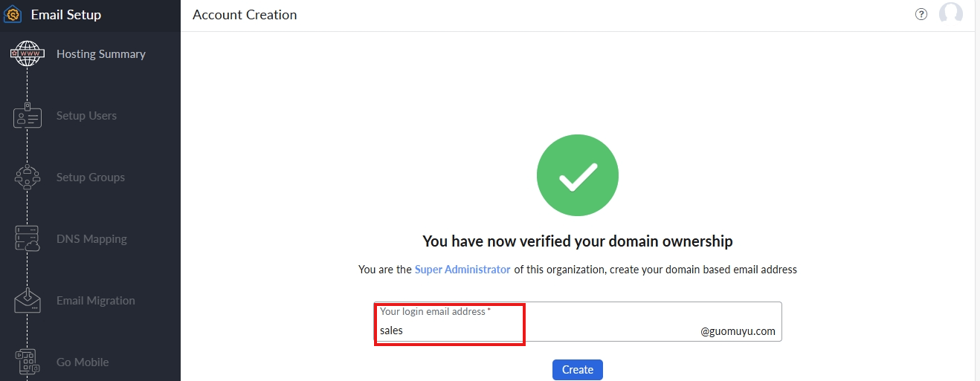Viewport: 980px width, 381px height.
Task: Open the user profile avatar
Action: (951, 14)
